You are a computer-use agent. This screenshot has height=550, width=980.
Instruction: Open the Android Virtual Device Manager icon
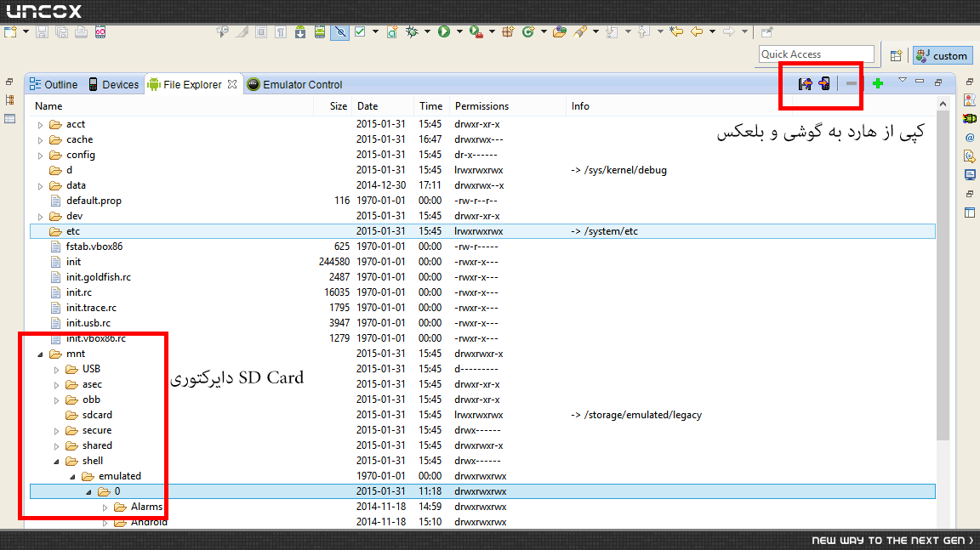pyautogui.click(x=320, y=31)
